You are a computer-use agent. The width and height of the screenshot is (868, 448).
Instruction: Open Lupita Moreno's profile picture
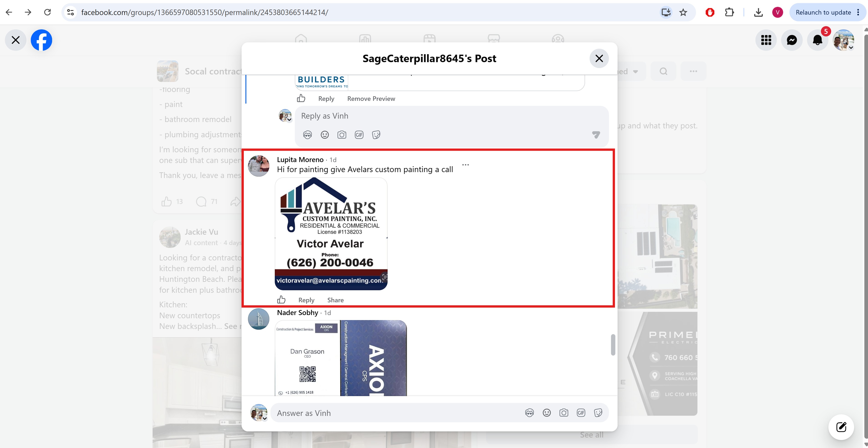258,166
